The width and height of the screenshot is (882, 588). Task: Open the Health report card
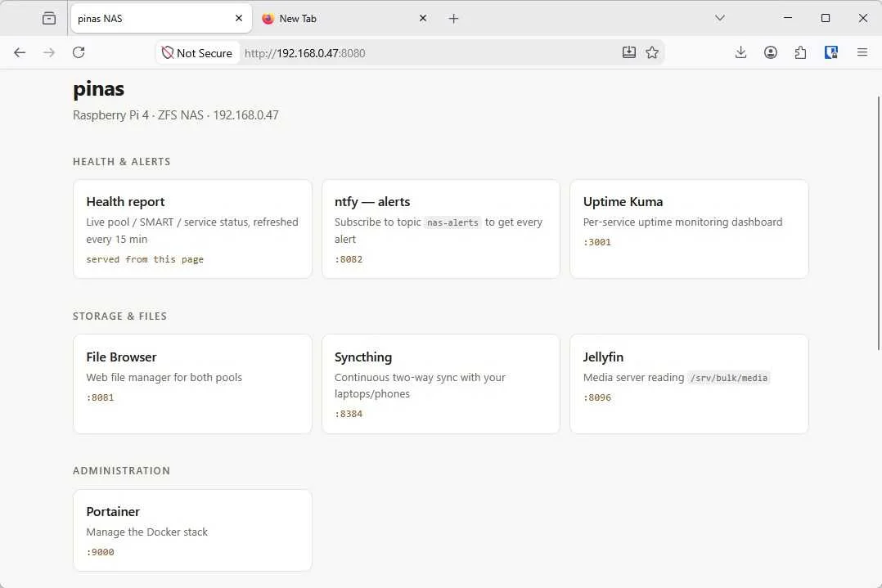pos(192,229)
